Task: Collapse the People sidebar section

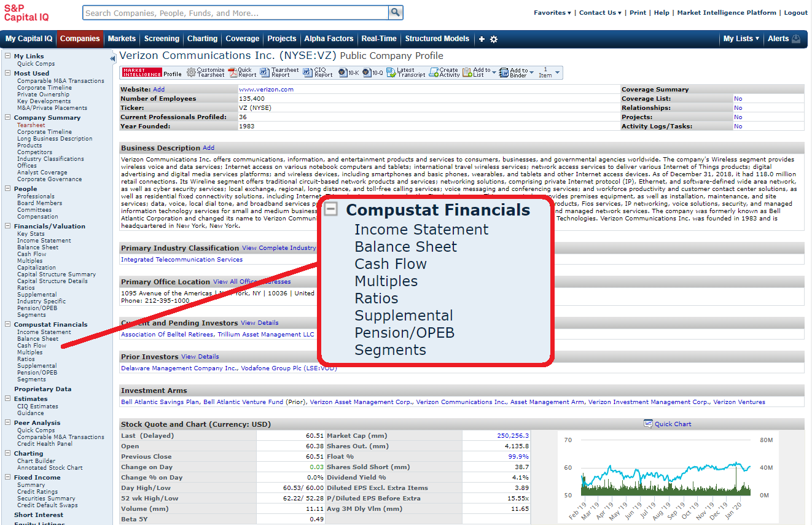Action: 7,189
